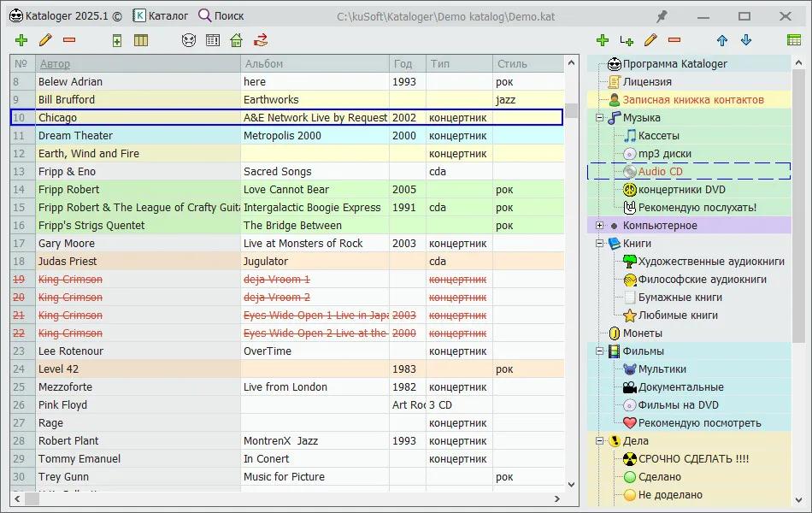Sort the table by the Автор column header
This screenshot has width=812, height=513.
coord(56,64)
